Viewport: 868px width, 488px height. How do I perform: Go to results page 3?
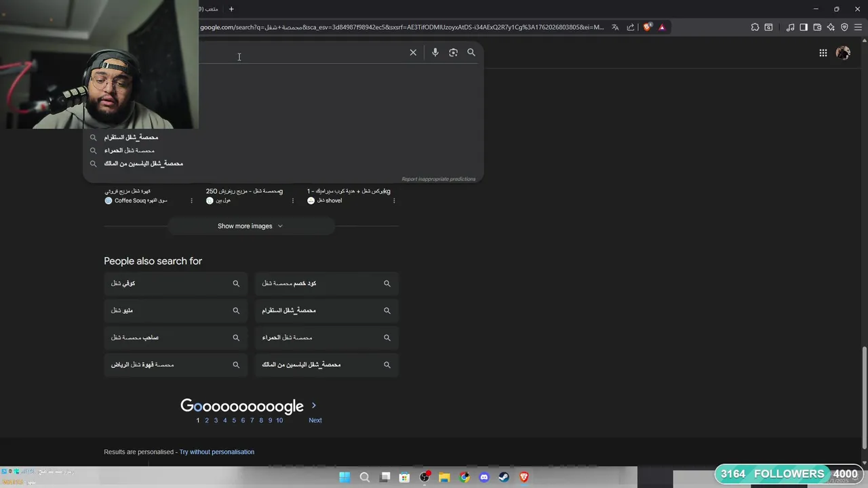point(216,420)
